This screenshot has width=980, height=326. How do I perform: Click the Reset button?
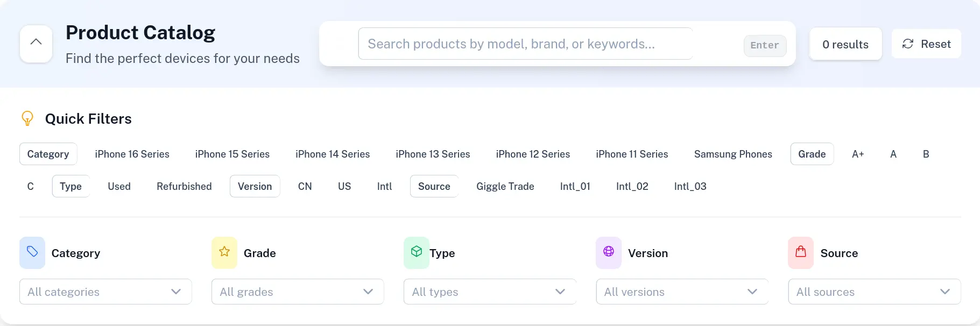pyautogui.click(x=927, y=44)
